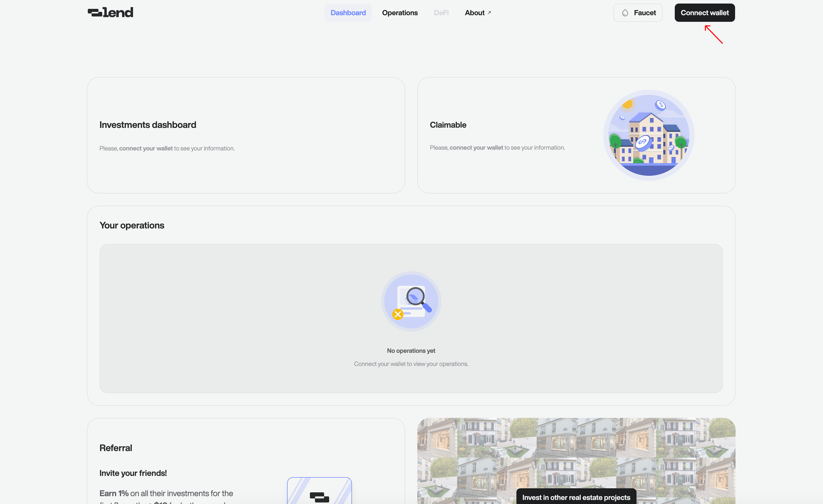Click connect your wallet text under Claimable
This screenshot has height=504, width=823.
[476, 148]
